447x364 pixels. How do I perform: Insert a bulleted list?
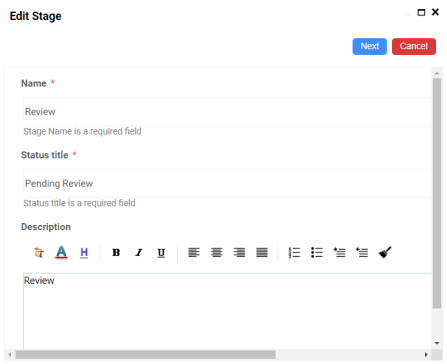click(317, 253)
